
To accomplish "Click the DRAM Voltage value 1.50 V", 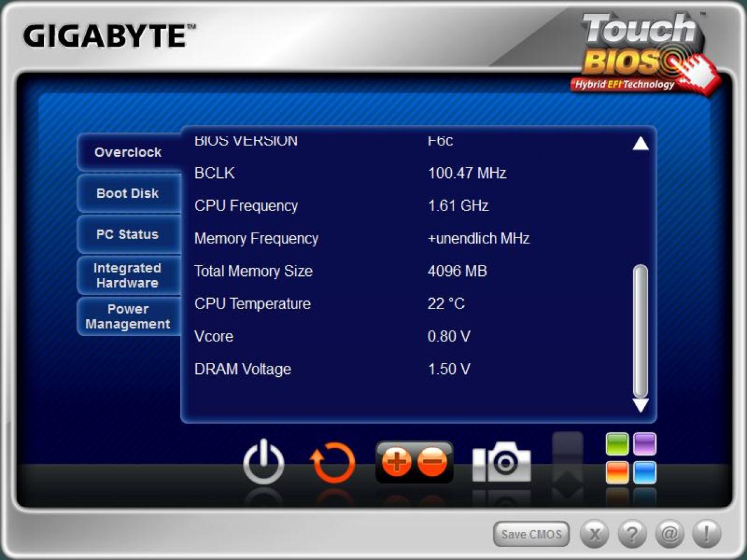I will pyautogui.click(x=449, y=369).
